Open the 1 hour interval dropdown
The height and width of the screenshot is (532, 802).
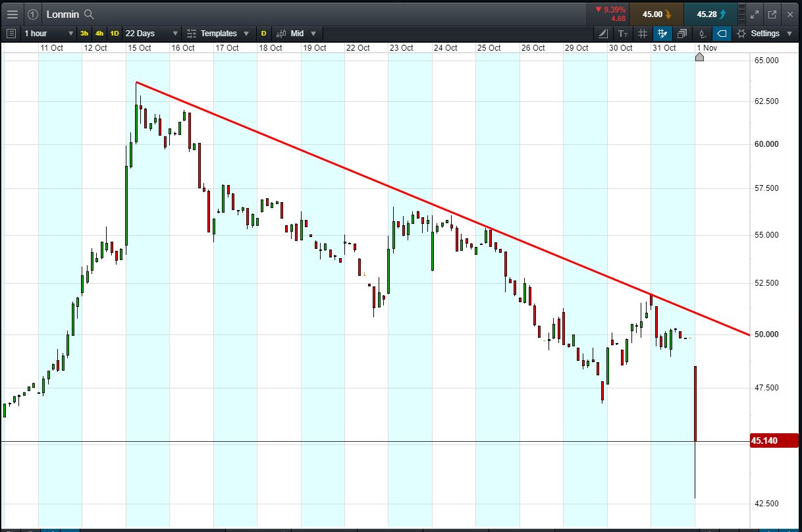point(49,34)
